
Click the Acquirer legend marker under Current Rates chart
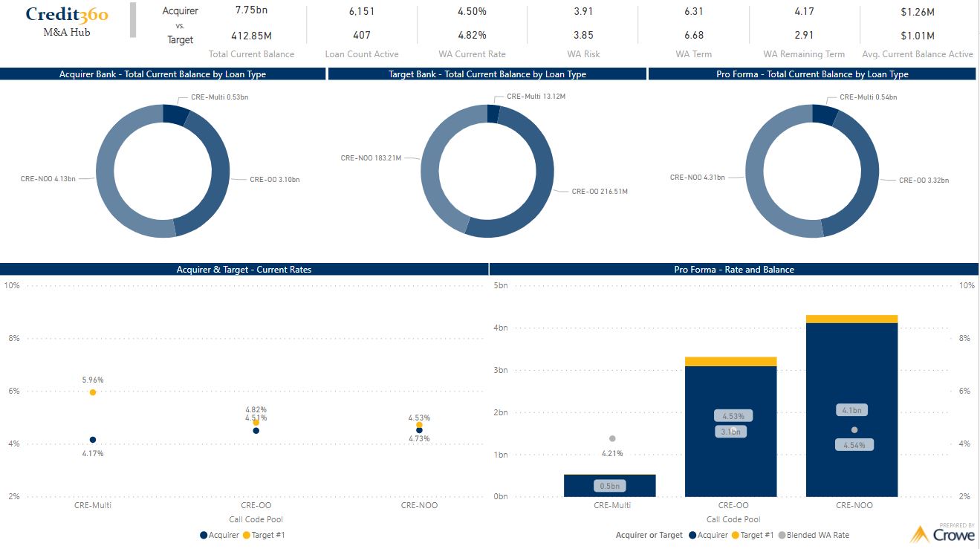pyautogui.click(x=204, y=535)
